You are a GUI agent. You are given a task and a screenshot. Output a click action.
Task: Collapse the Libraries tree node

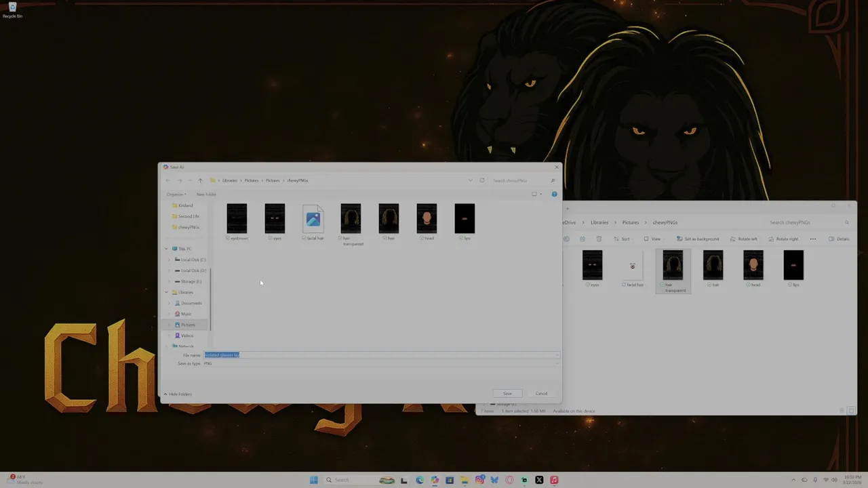pyautogui.click(x=166, y=292)
